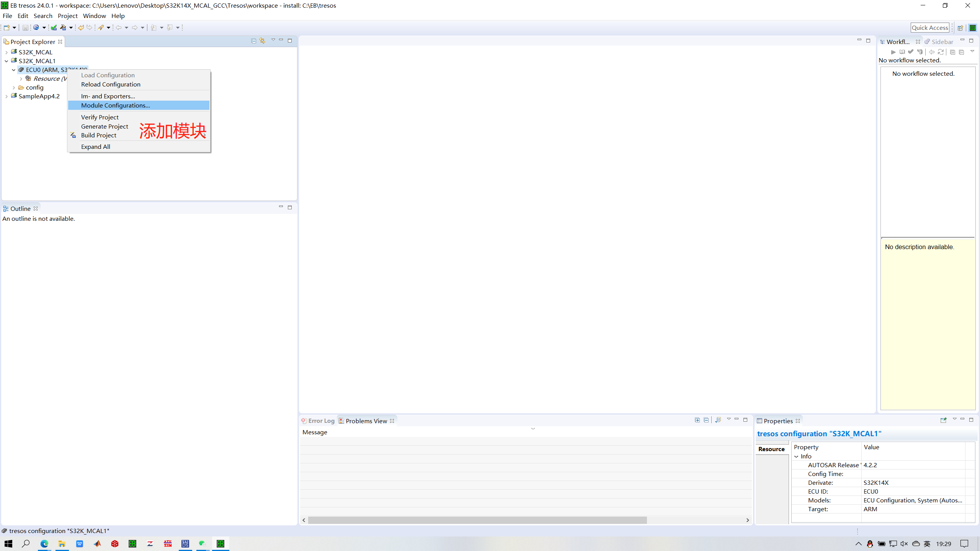This screenshot has height=551, width=980.
Task: Open Microsoft Edge from the taskbar
Action: [44, 544]
